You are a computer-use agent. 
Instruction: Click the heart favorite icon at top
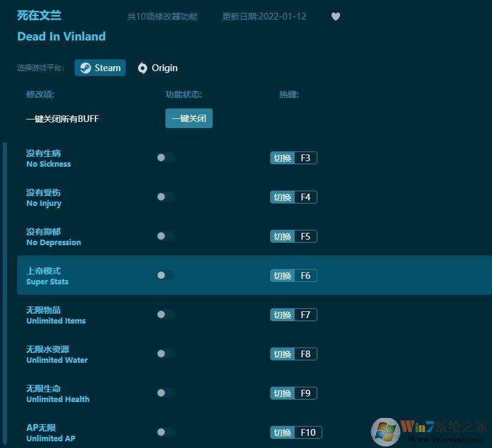pos(335,17)
